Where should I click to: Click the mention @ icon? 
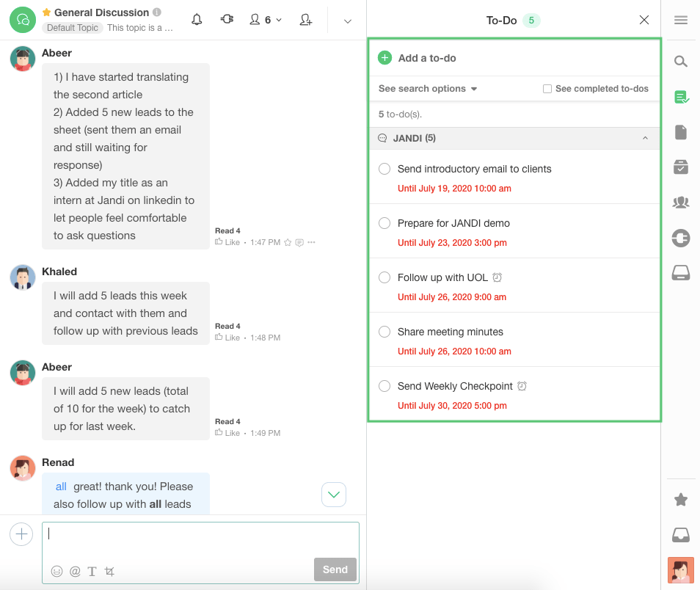coord(75,571)
